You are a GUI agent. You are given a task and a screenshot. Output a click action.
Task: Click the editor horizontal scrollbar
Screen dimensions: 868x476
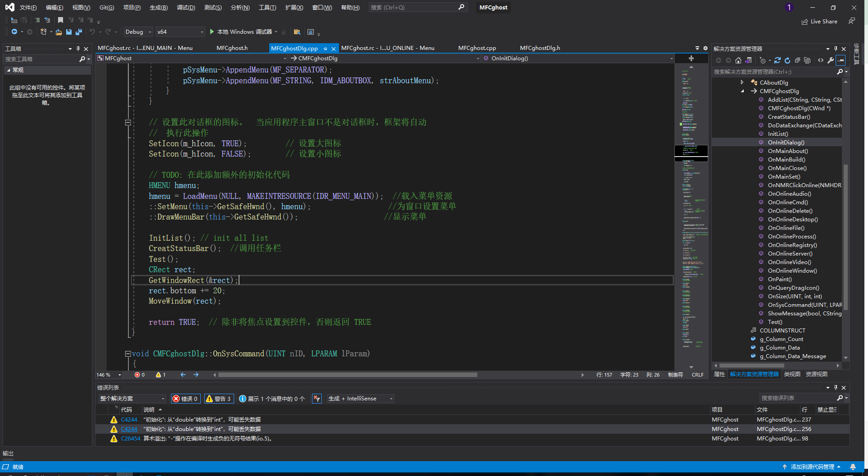coord(347,375)
